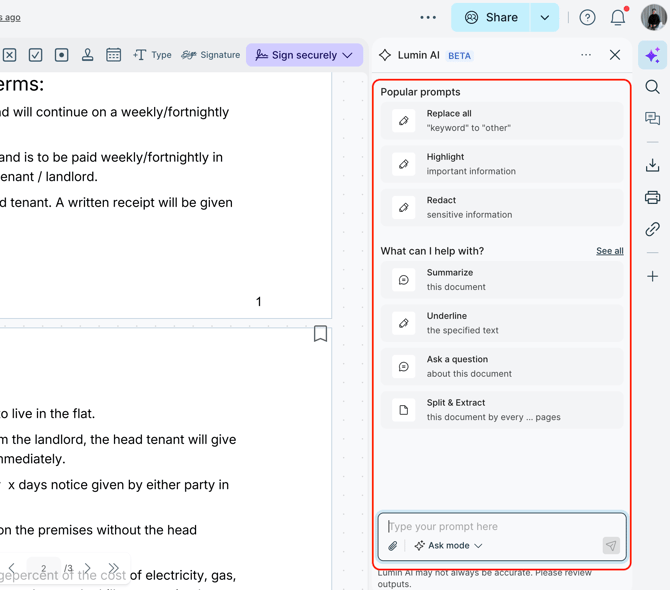Open the three-dot menu beside Share

click(428, 18)
